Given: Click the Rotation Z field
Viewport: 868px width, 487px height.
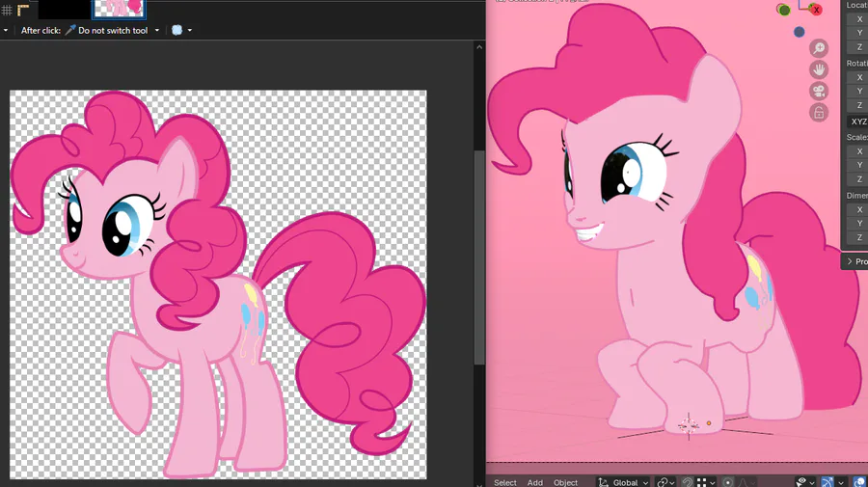Looking at the screenshot, I should (857, 105).
